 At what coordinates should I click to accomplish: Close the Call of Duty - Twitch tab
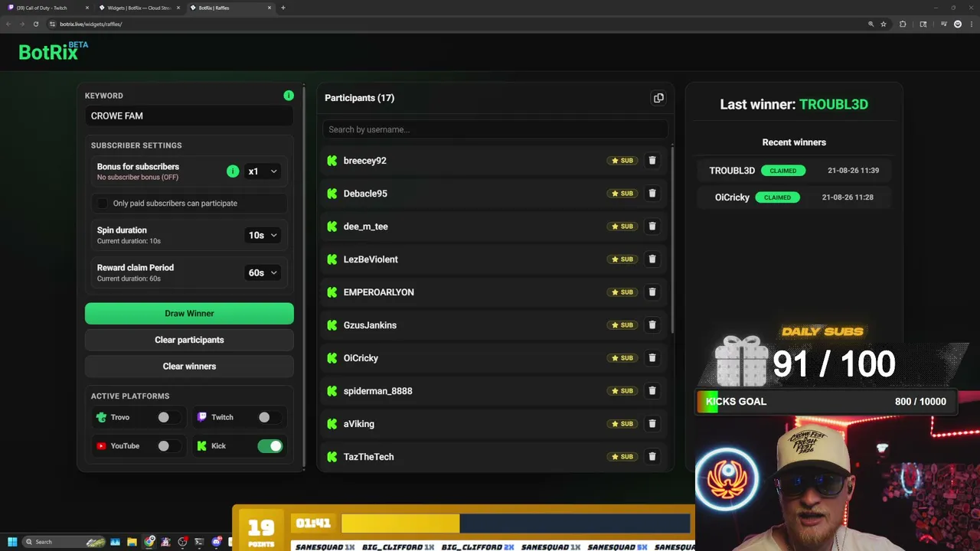[x=87, y=8]
